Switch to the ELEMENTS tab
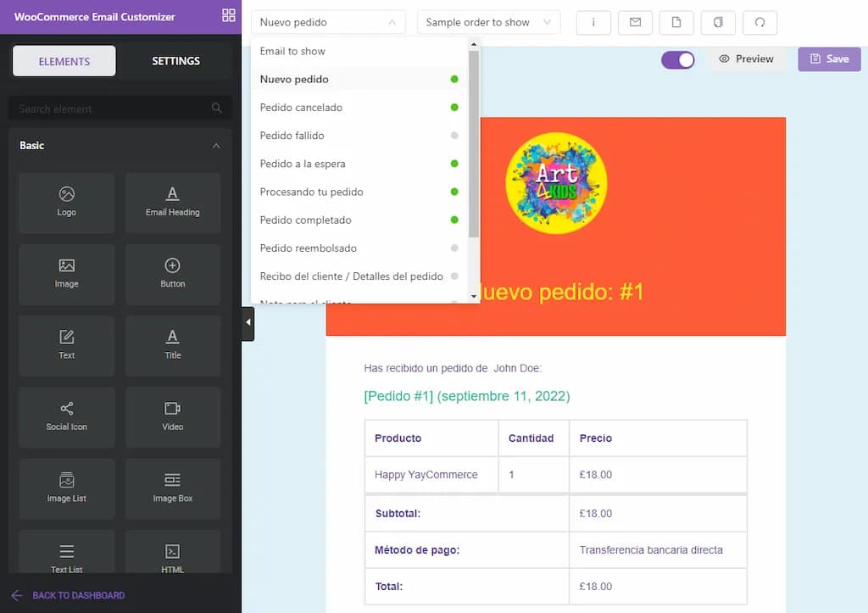 [64, 61]
